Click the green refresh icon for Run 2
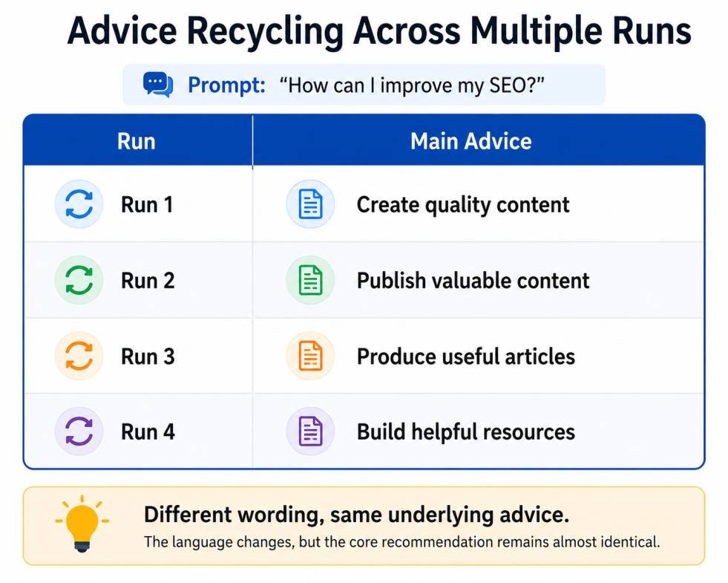The height and width of the screenshot is (583, 728). [x=79, y=280]
